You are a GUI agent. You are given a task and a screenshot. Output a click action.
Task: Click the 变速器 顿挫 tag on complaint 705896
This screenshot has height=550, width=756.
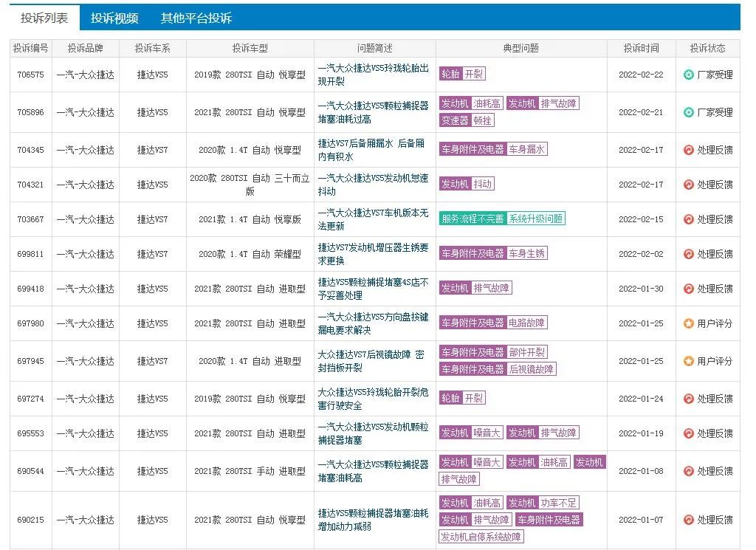coord(465,120)
